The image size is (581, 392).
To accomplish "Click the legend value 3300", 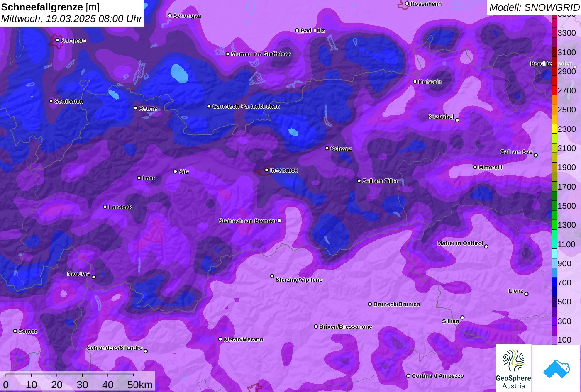I will 567,33.
